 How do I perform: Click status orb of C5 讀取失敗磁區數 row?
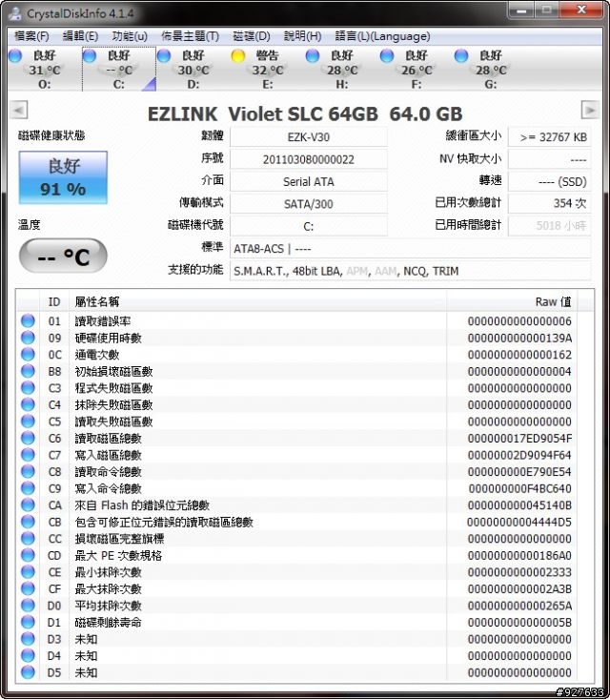(28, 421)
